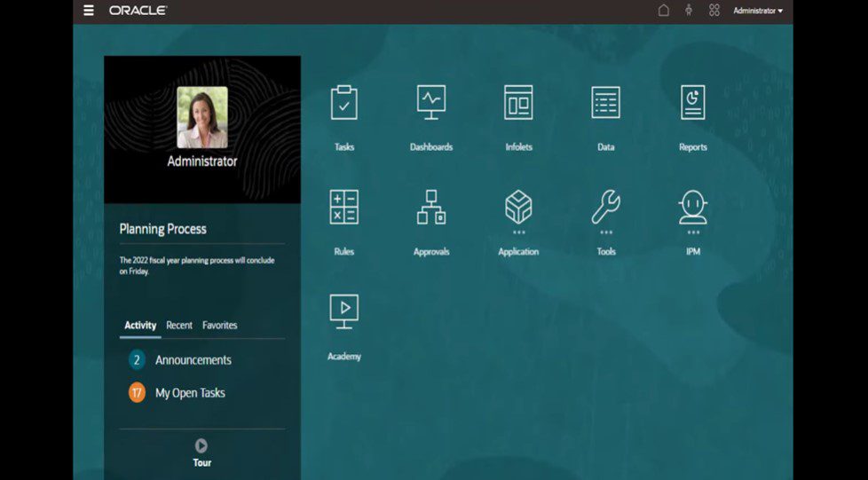868x480 pixels.
Task: Click the Application label text
Action: (x=518, y=252)
